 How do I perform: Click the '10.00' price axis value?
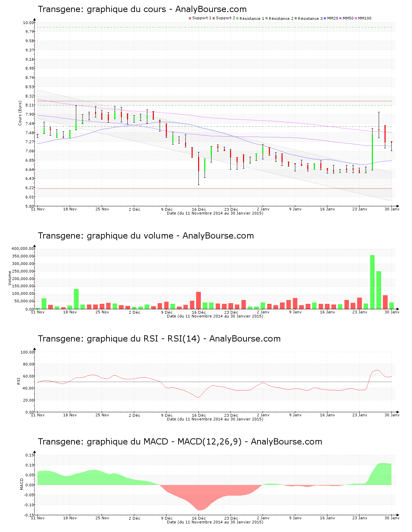pyautogui.click(x=28, y=23)
